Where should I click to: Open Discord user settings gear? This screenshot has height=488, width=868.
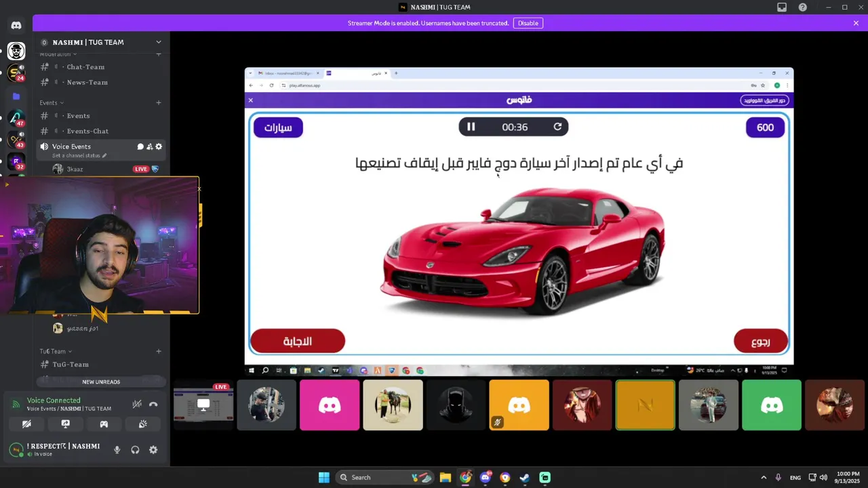point(153,449)
